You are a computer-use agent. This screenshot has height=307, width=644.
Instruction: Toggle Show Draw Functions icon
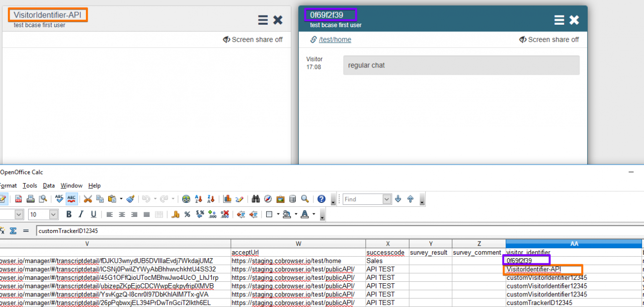coord(239,199)
